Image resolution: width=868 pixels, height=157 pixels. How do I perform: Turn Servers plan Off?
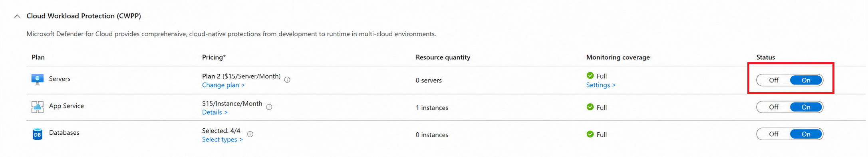tap(773, 80)
